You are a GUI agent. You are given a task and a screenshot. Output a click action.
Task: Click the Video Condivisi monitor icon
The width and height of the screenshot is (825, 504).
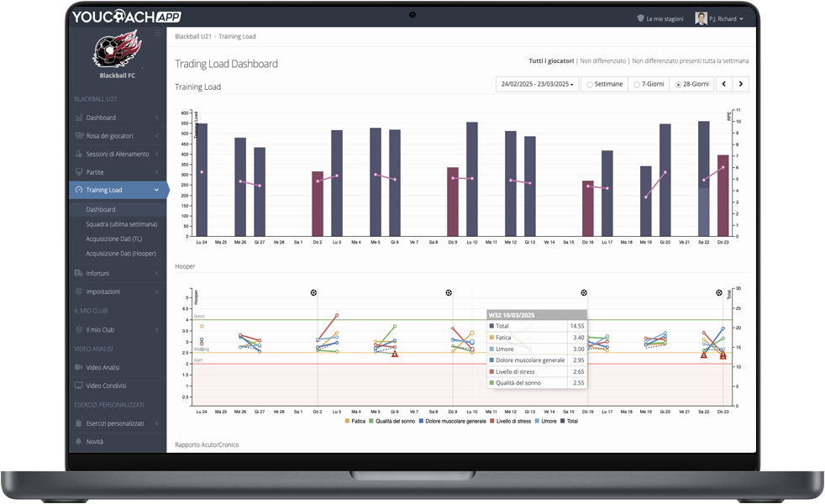(x=79, y=386)
